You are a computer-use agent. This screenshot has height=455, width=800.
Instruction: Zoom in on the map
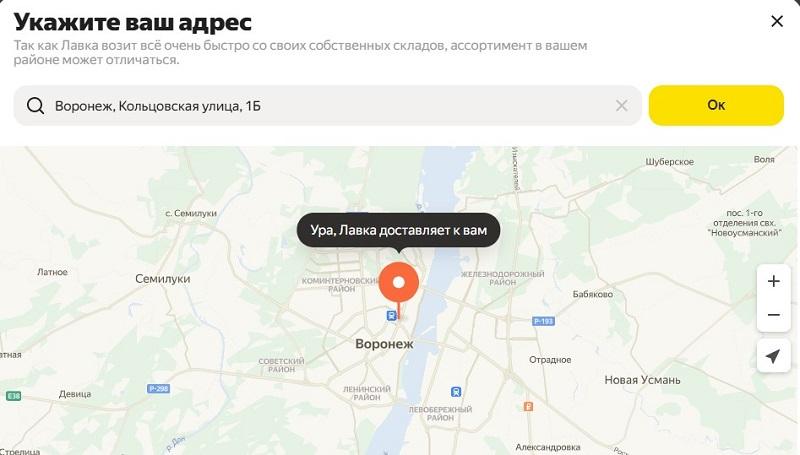773,281
